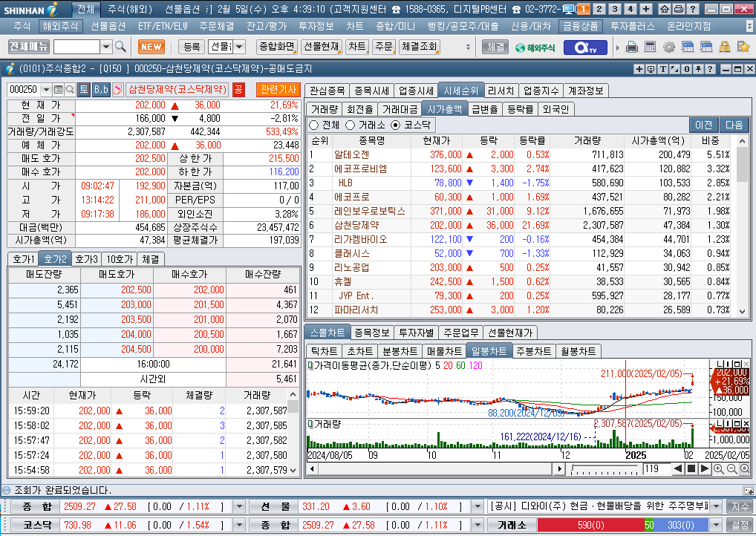The height and width of the screenshot is (536, 756).
Task: Zoom in the chart with plus magnifier
Action: coord(718,468)
